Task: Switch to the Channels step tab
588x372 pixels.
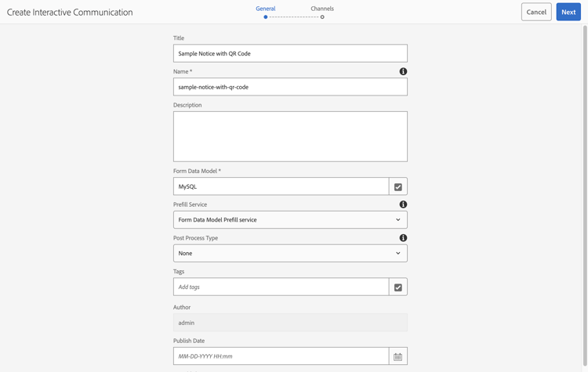Action: coord(322,9)
